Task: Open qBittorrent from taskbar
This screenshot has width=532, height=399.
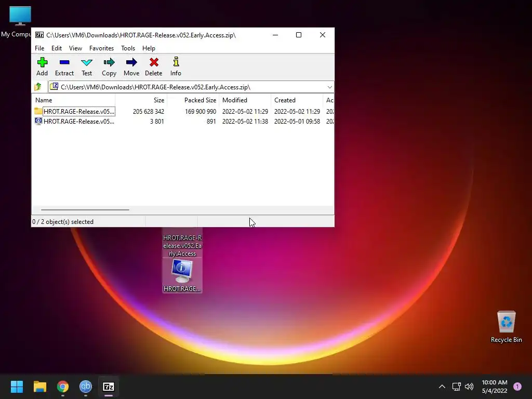Action: [86, 387]
